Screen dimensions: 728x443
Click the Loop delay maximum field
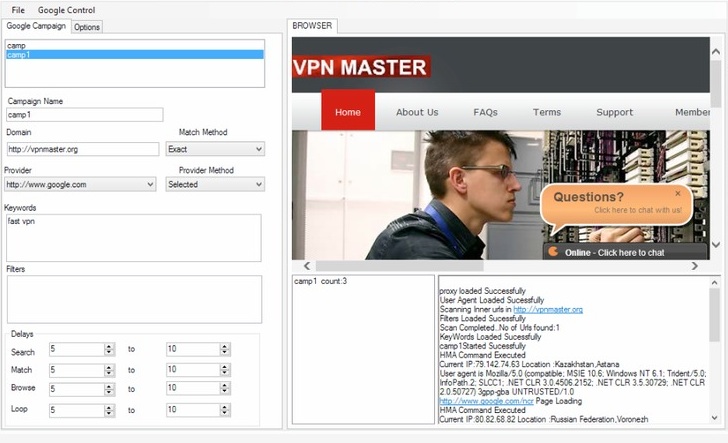coord(193,410)
